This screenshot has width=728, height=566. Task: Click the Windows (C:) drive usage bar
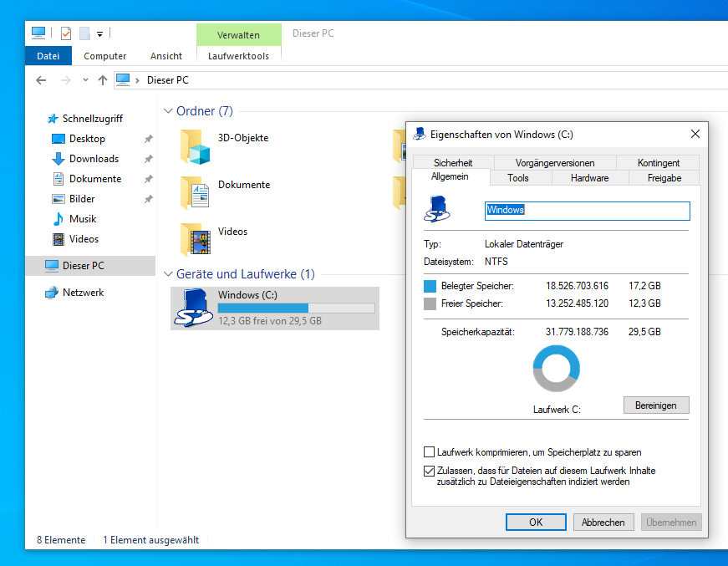296,308
